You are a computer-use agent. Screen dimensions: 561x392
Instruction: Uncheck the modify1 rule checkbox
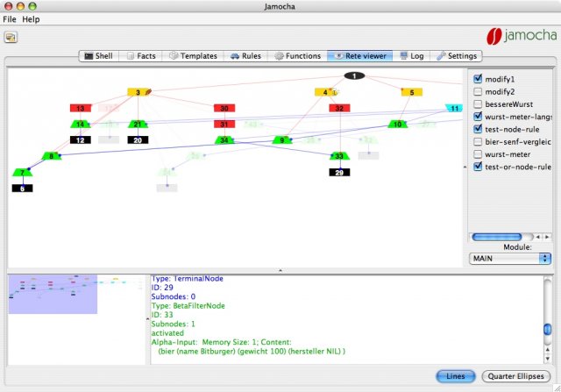click(478, 78)
